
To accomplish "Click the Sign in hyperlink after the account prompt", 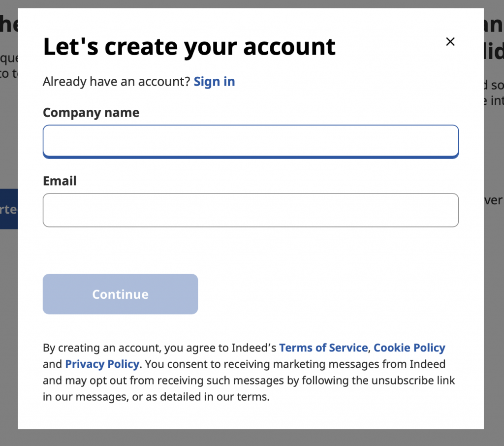I will click(214, 81).
